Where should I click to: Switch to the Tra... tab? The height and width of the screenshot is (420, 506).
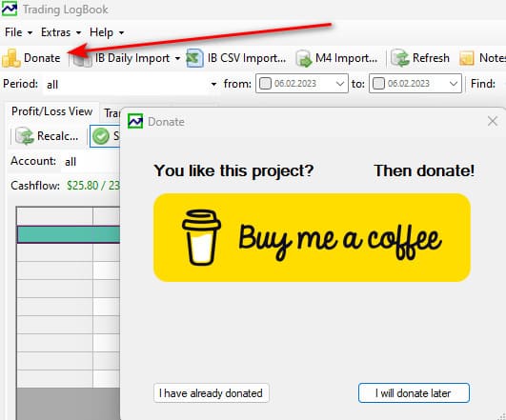pyautogui.click(x=111, y=113)
